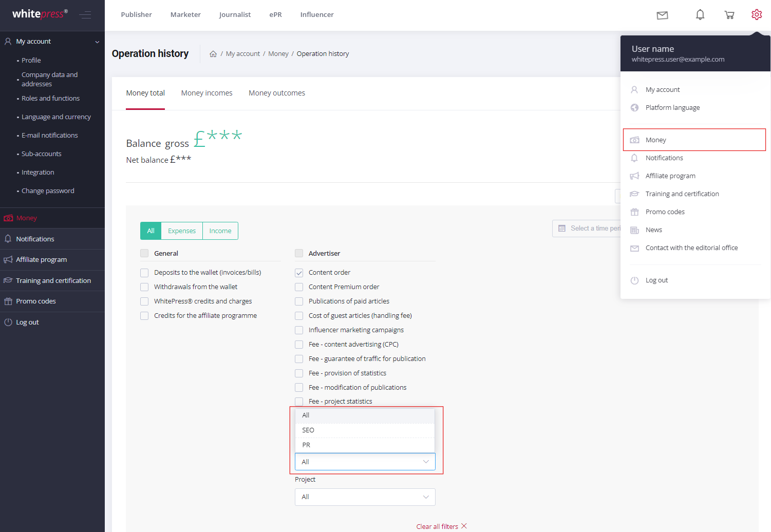Screen dimensions: 771x532
Task: Check Publications of paid articles checkbox
Action: click(299, 301)
